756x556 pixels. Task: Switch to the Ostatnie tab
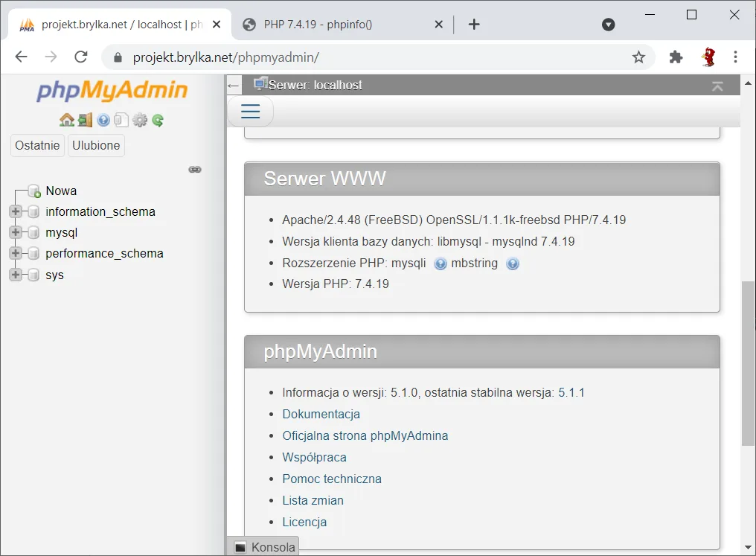pyautogui.click(x=37, y=146)
